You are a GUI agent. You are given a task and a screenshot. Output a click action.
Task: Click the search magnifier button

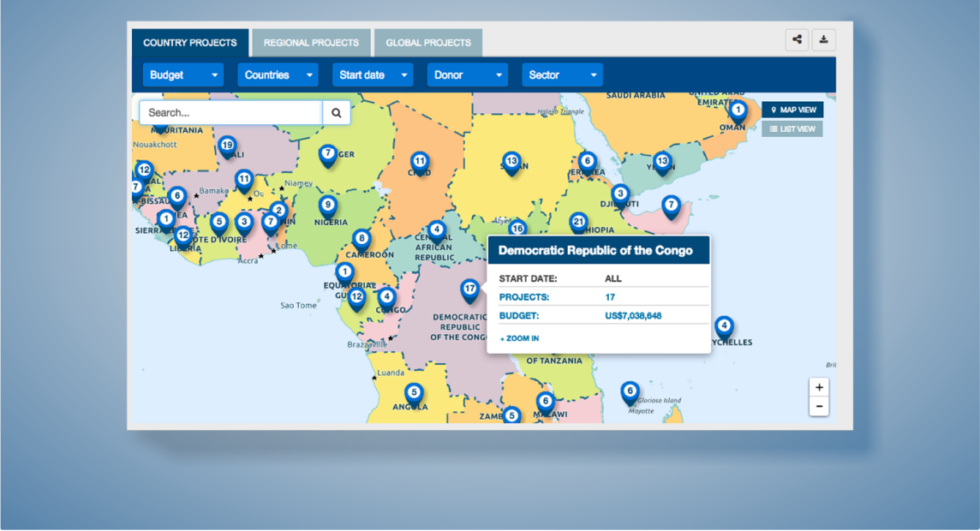[x=337, y=112]
